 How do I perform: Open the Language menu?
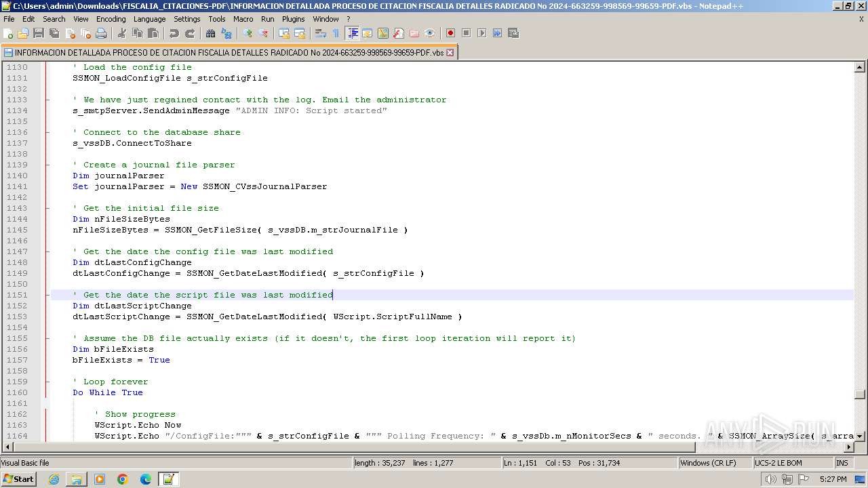(x=149, y=19)
